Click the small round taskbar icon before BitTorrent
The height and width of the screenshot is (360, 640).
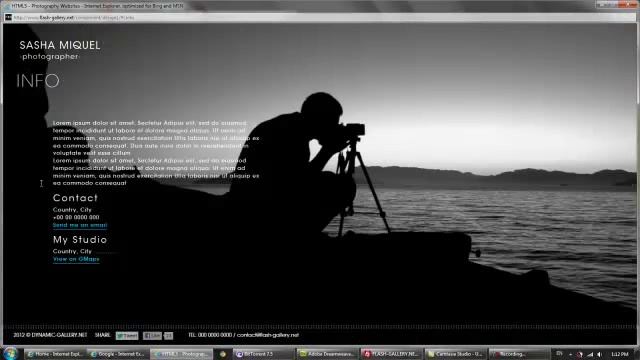(x=223, y=354)
